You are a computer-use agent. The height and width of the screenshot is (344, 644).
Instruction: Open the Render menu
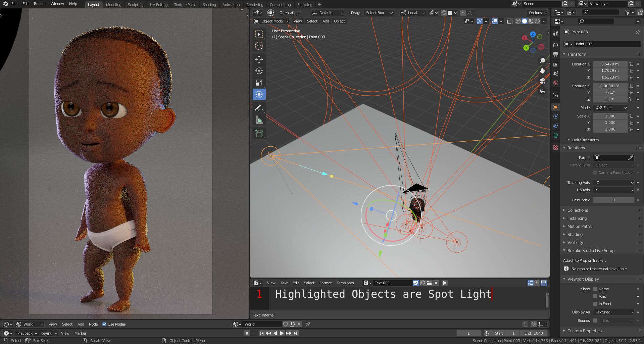click(39, 4)
